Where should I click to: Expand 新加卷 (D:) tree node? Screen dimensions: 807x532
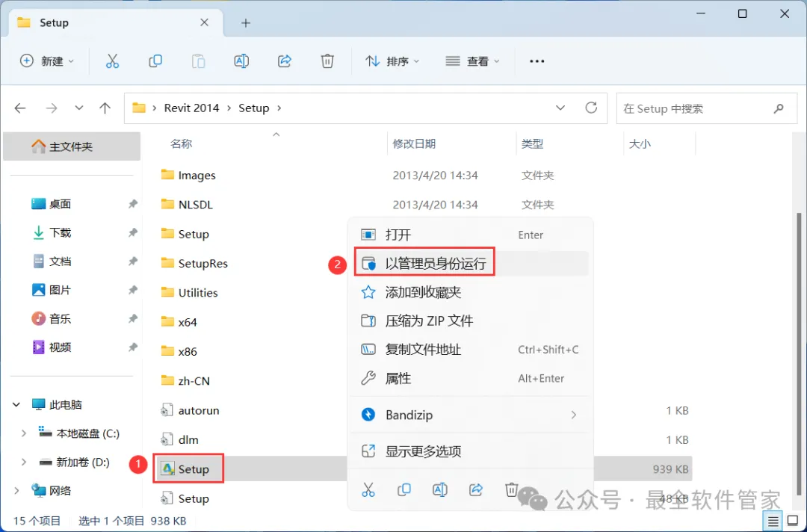(x=23, y=463)
